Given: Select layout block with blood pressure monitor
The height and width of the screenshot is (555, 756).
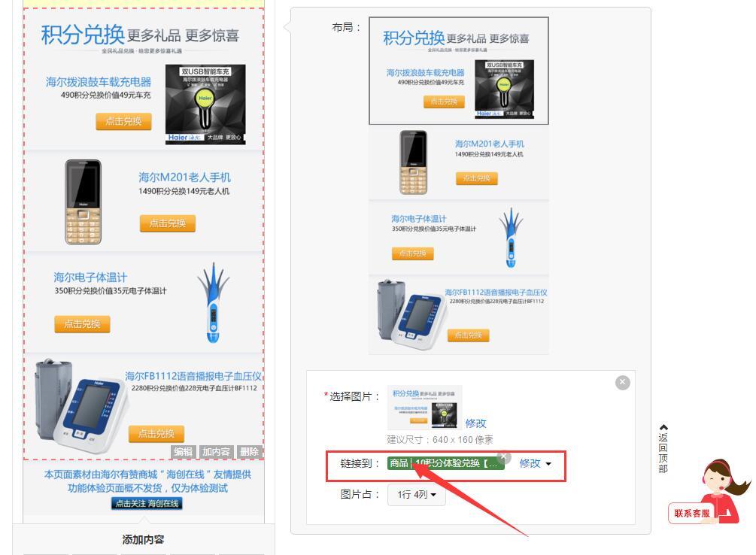Looking at the screenshot, I should pos(459,315).
